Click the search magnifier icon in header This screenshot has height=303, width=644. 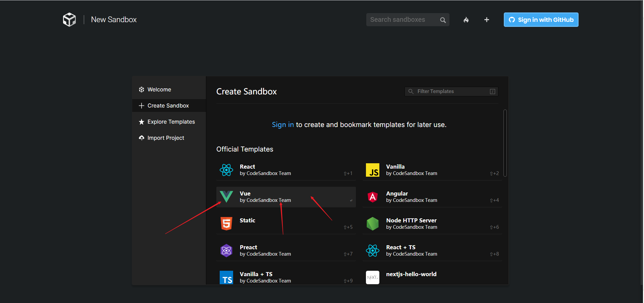[443, 20]
